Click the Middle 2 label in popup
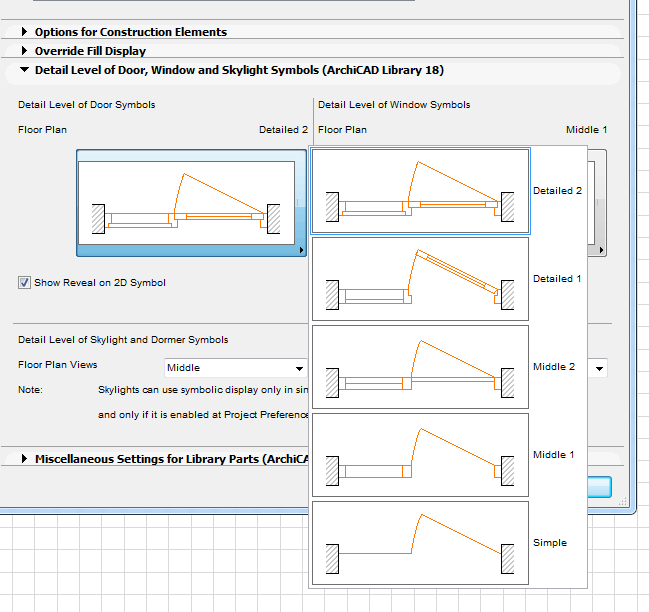 [x=554, y=367]
